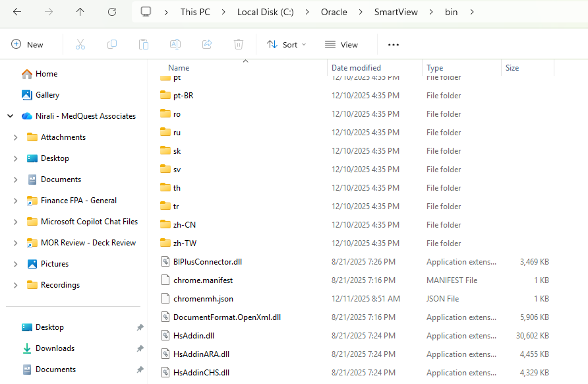Select the ru folder icon

point(165,132)
